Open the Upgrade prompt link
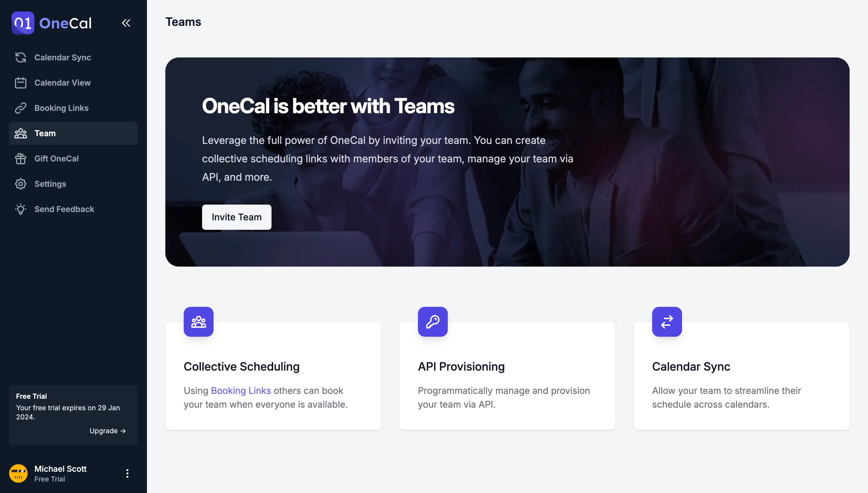This screenshot has height=493, width=868. pyautogui.click(x=108, y=430)
